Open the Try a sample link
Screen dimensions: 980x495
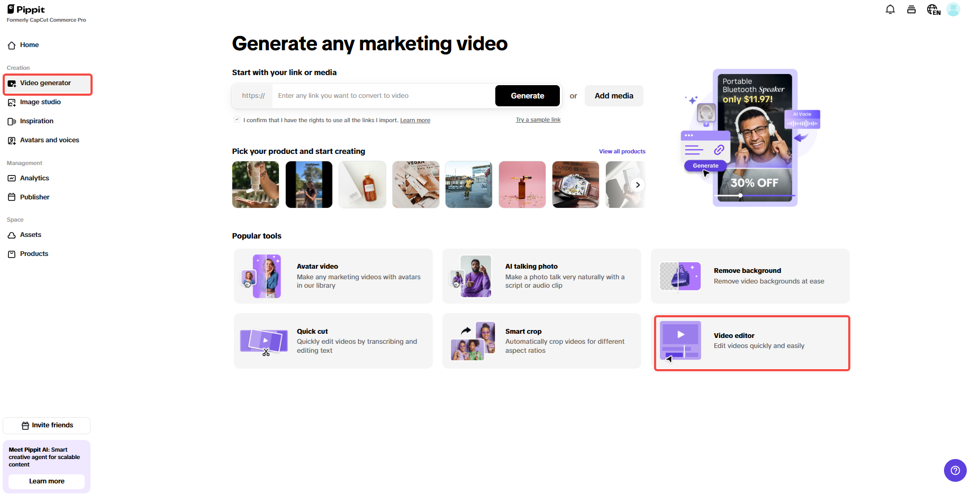click(x=538, y=120)
